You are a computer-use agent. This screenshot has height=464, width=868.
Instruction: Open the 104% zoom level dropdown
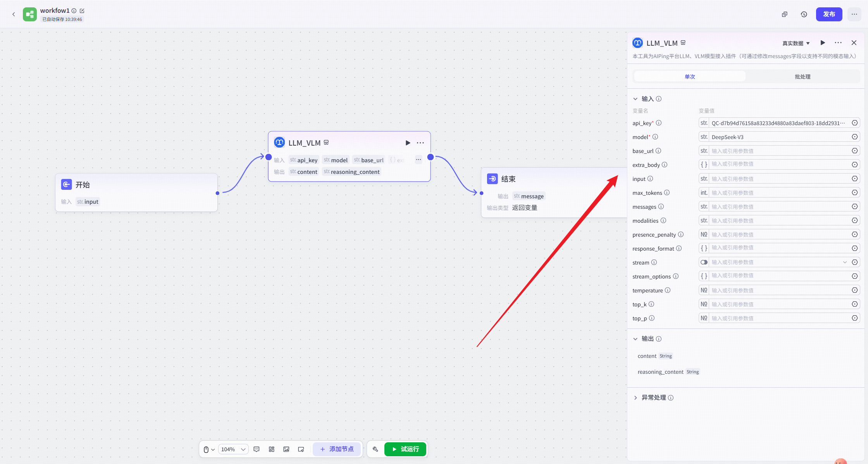click(233, 449)
